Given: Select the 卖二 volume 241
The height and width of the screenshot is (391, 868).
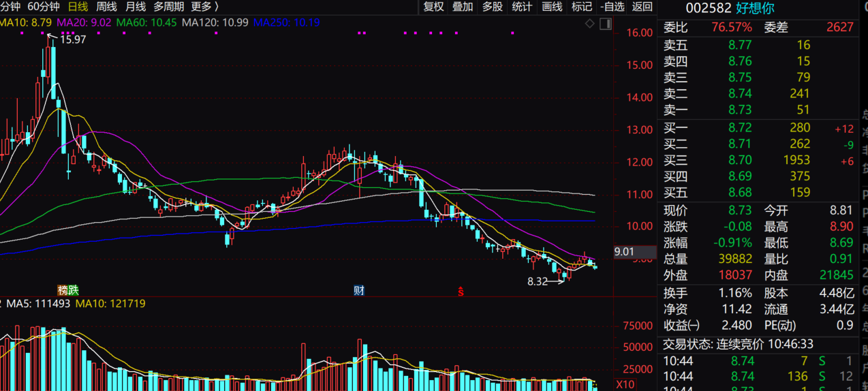Looking at the screenshot, I should coord(800,93).
